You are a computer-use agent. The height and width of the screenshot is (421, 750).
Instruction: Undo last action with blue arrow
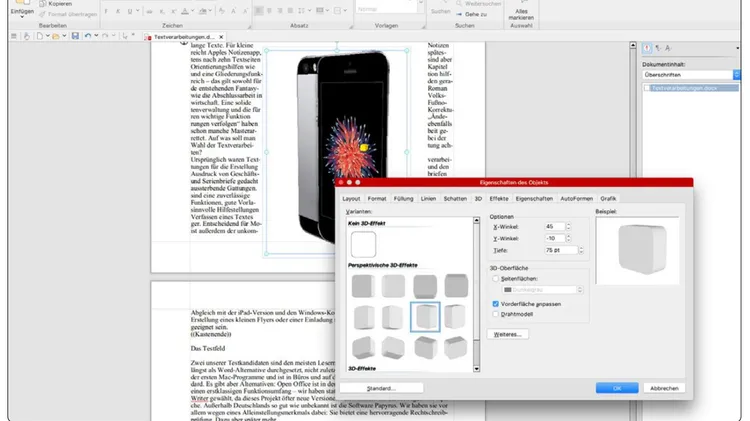(x=88, y=36)
